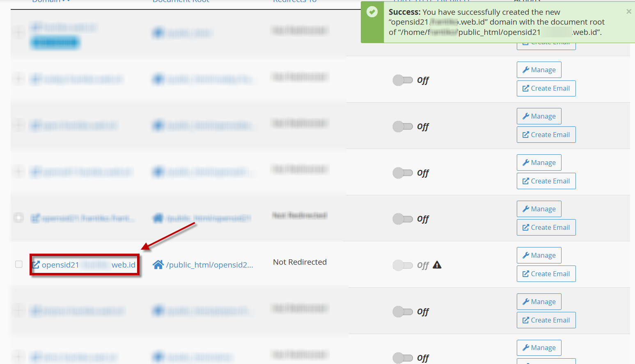Click Create Email icon in row below opensid21
The image size is (635, 364).
[x=525, y=320]
